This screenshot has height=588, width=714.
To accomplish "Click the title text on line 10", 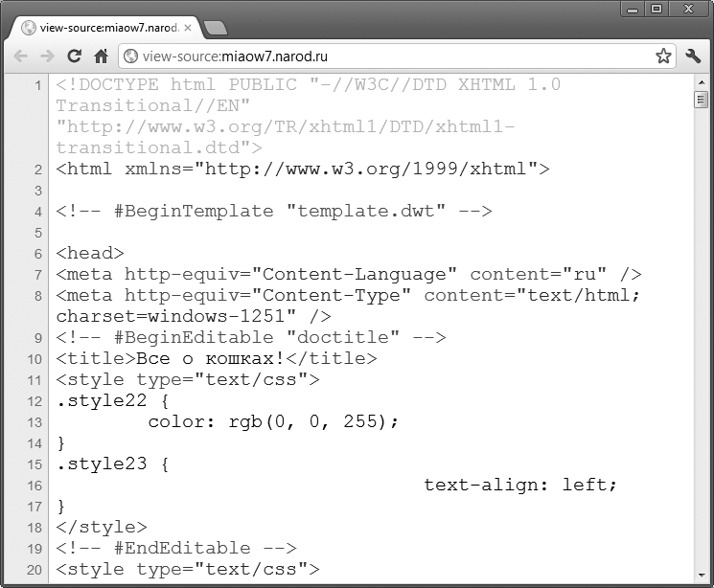I will coord(211,358).
